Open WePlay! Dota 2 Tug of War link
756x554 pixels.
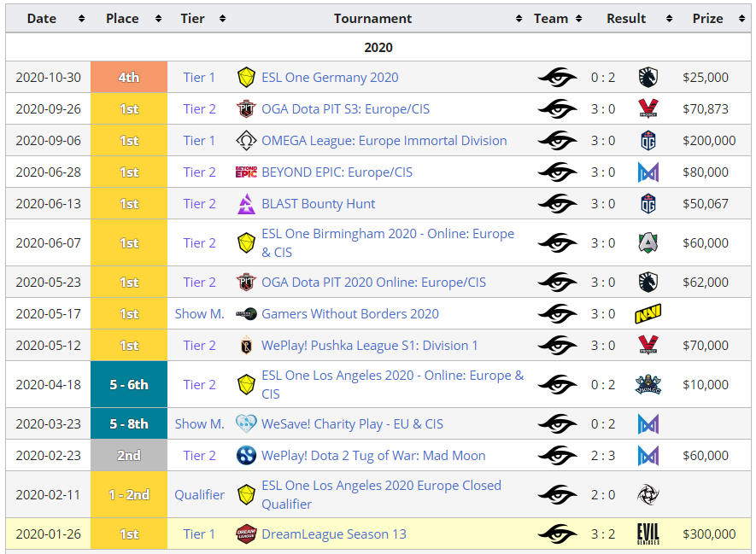[x=373, y=456]
